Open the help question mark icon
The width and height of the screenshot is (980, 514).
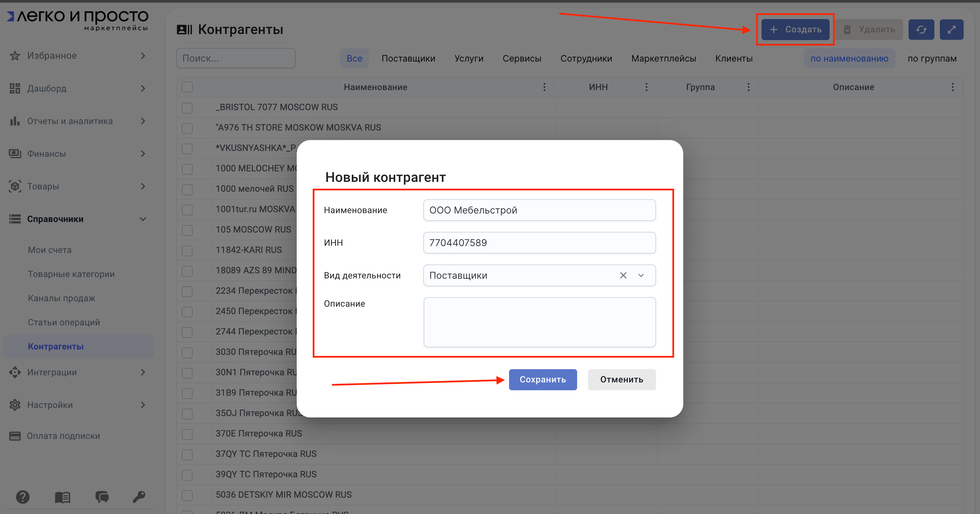pyautogui.click(x=22, y=497)
